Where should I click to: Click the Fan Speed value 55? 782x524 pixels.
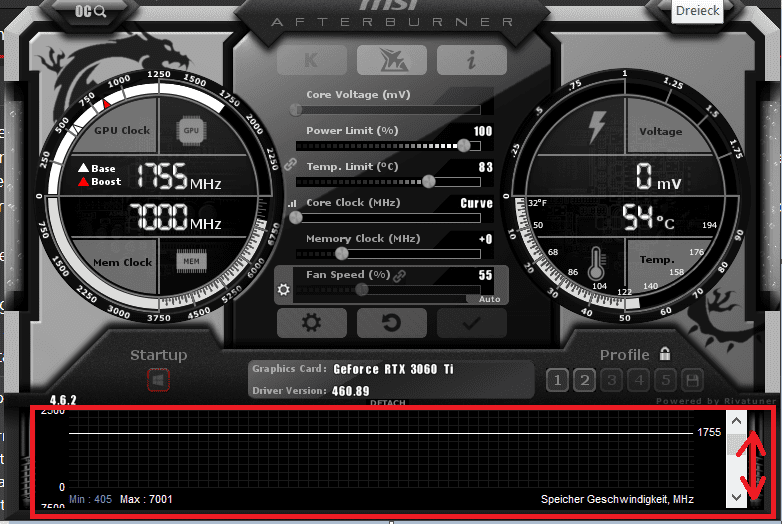[485, 275]
